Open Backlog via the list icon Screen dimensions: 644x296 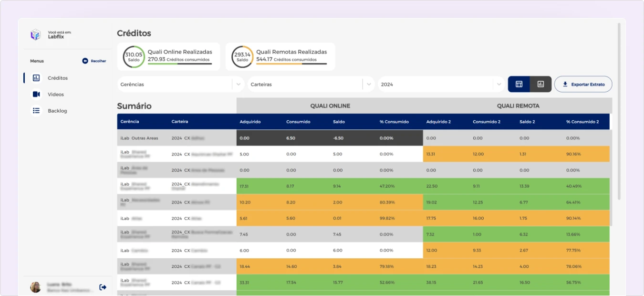pyautogui.click(x=36, y=111)
